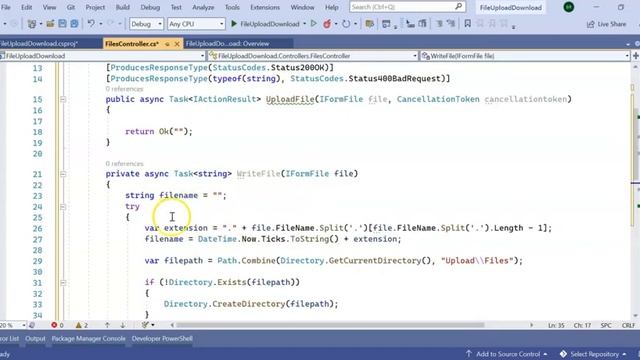Open Hot Reload options dropdown arrow
The height and width of the screenshot is (360, 640).
336,24
